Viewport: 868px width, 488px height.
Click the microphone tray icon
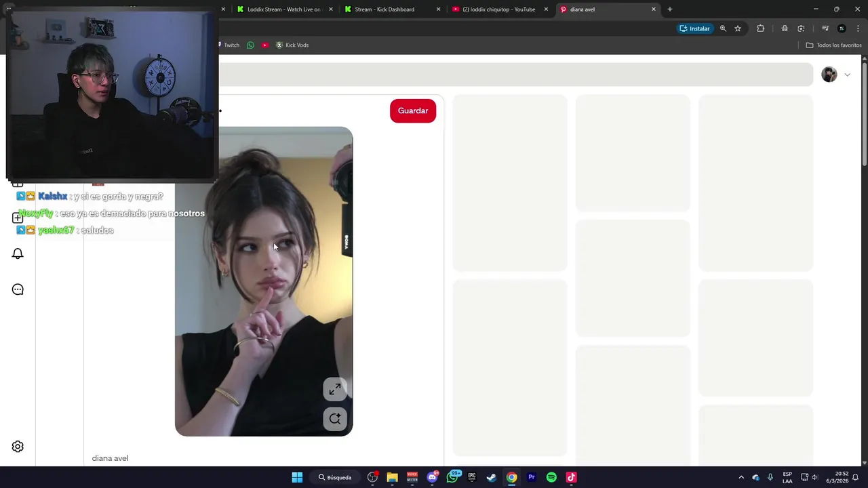pyautogui.click(x=770, y=477)
